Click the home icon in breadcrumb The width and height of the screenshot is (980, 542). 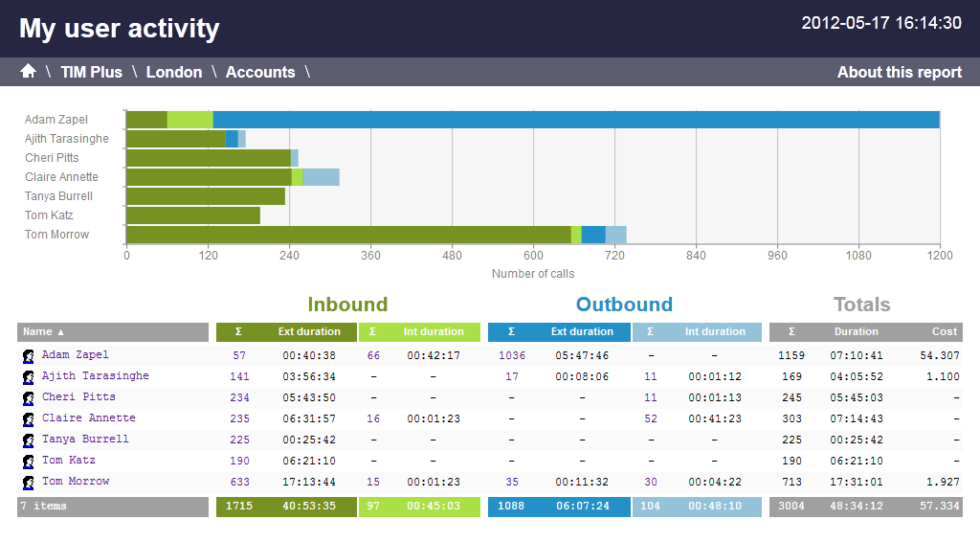[28, 72]
